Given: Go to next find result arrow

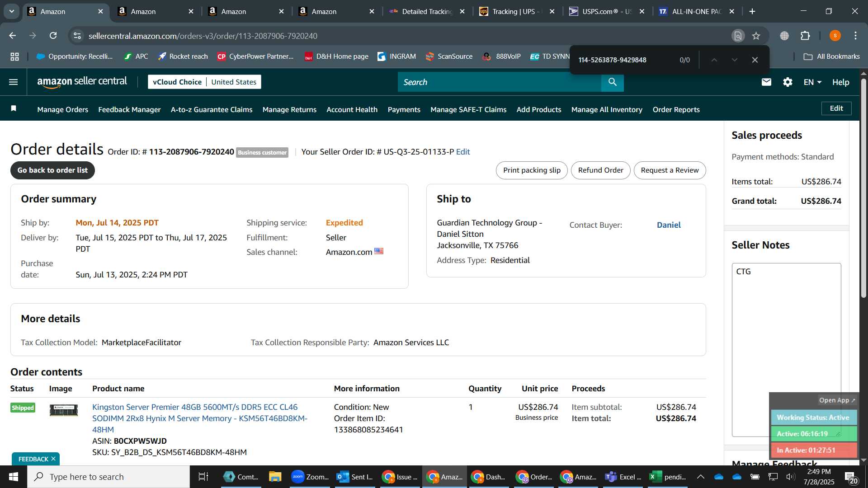Looking at the screenshot, I should pyautogui.click(x=735, y=60).
